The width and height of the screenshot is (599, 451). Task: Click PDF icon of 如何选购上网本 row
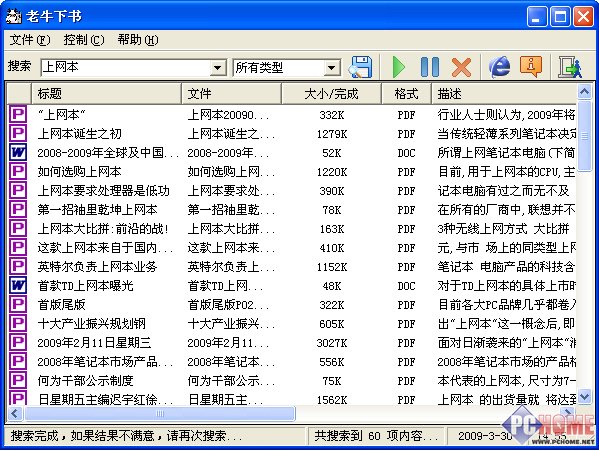(x=18, y=171)
